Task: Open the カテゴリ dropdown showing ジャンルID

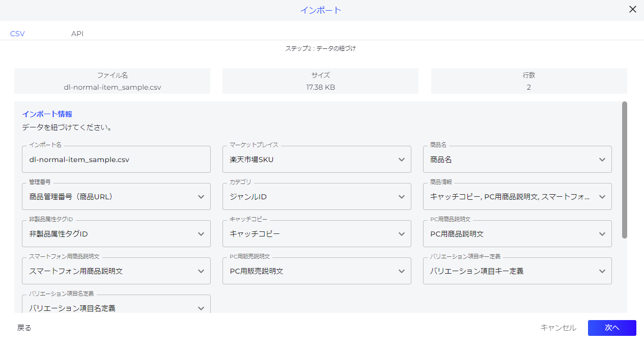Action: [x=317, y=197]
